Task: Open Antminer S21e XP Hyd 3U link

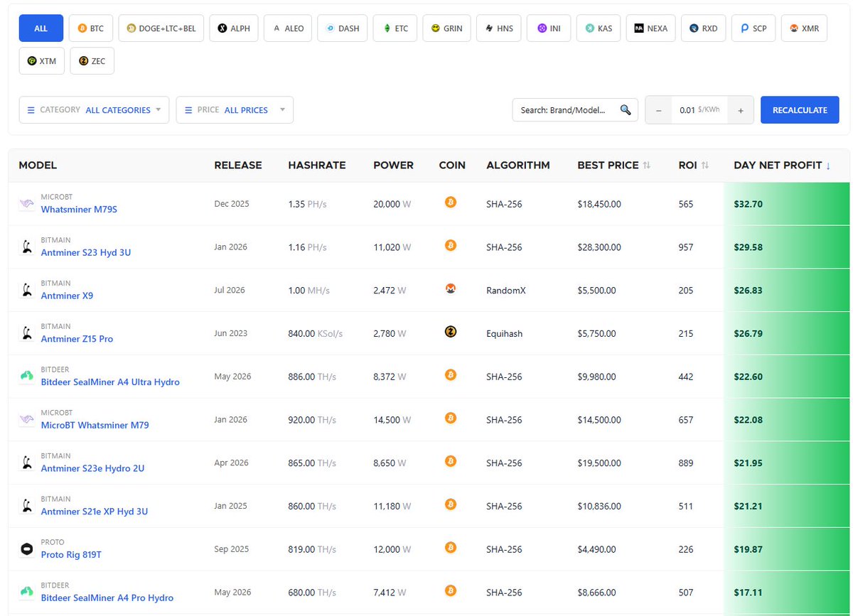Action: coord(95,512)
